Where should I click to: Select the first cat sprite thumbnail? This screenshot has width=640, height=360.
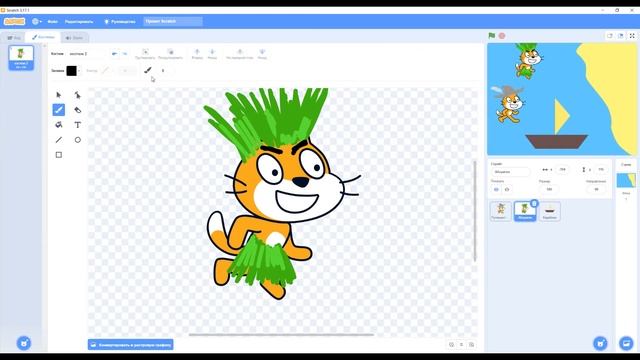(500, 211)
